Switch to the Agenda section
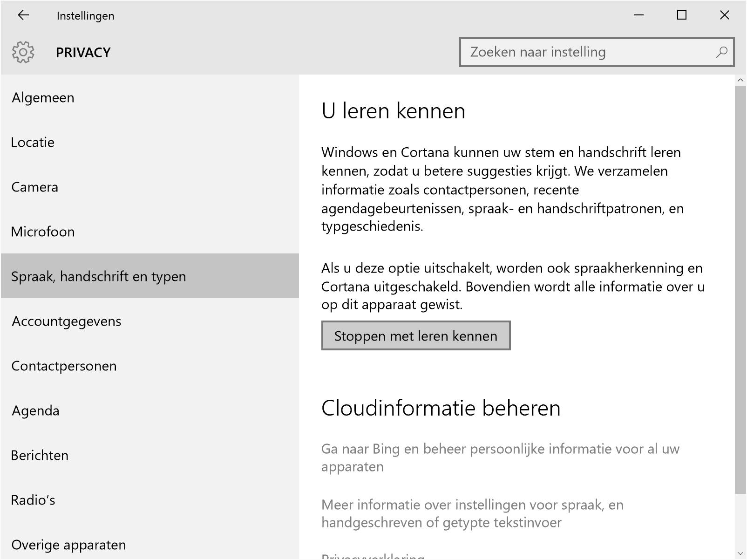Screen dimensions: 747x560 pyautogui.click(x=35, y=411)
